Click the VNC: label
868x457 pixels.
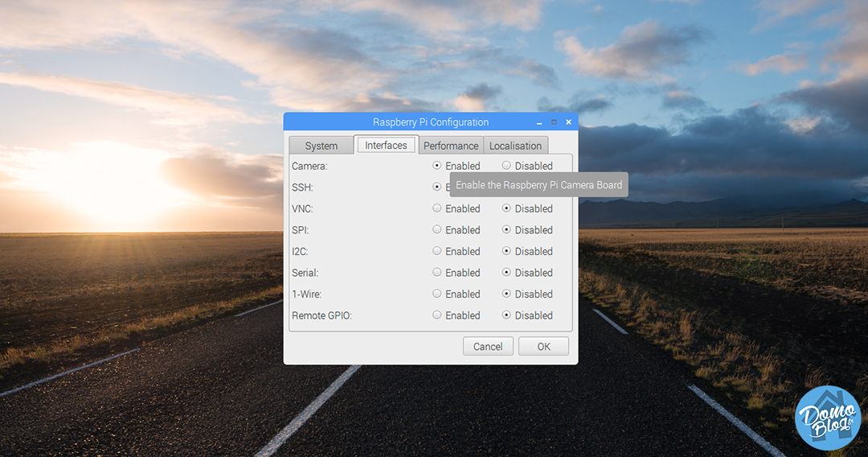click(302, 209)
